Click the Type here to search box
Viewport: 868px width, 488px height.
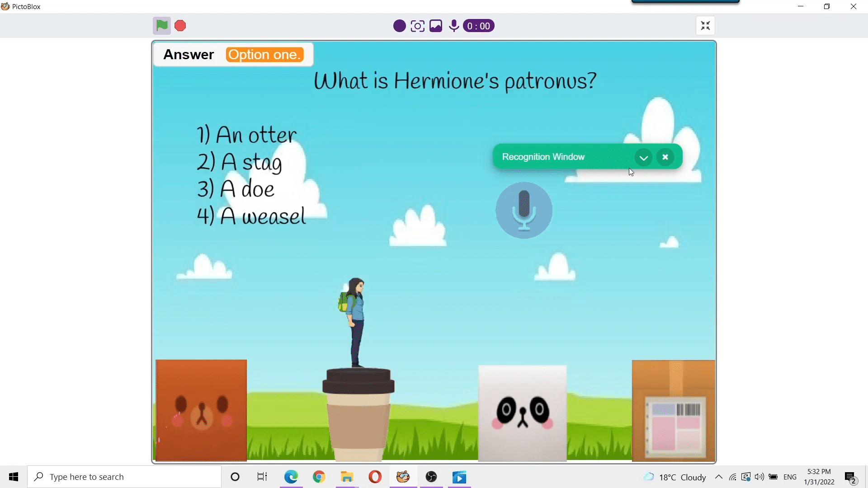(x=124, y=477)
